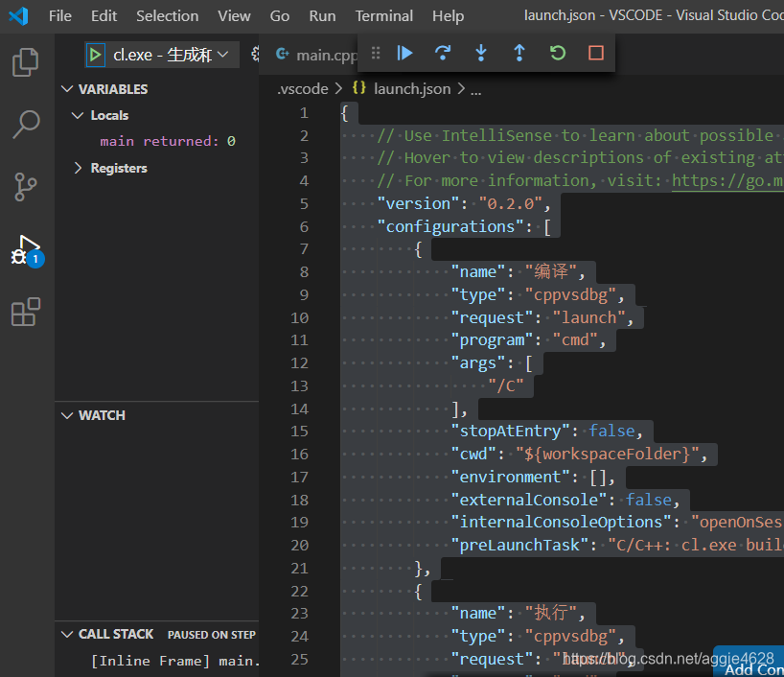The height and width of the screenshot is (677, 784).
Task: Click the "cmd" value on line 11
Action: (x=575, y=340)
